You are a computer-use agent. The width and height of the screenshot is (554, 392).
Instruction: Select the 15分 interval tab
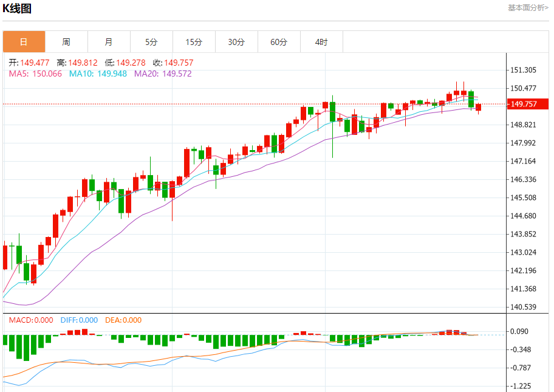pos(194,42)
